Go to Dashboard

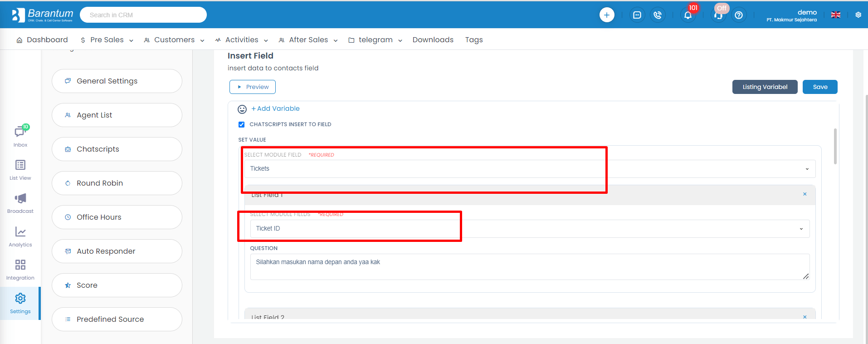(x=42, y=40)
